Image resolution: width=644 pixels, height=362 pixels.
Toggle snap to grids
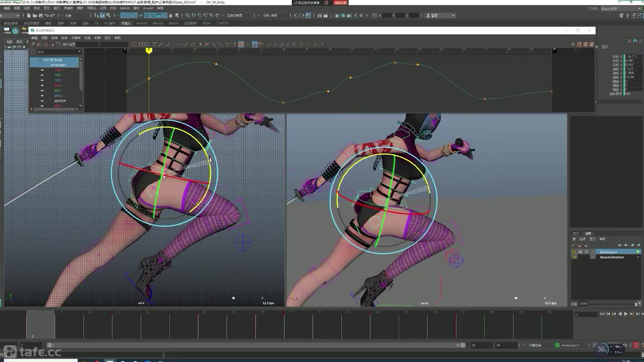pyautogui.click(x=188, y=15)
